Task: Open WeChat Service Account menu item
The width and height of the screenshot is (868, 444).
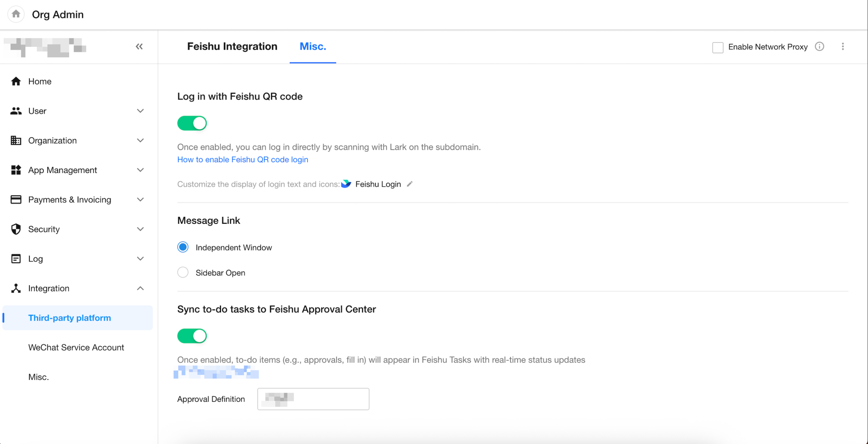Action: [76, 347]
